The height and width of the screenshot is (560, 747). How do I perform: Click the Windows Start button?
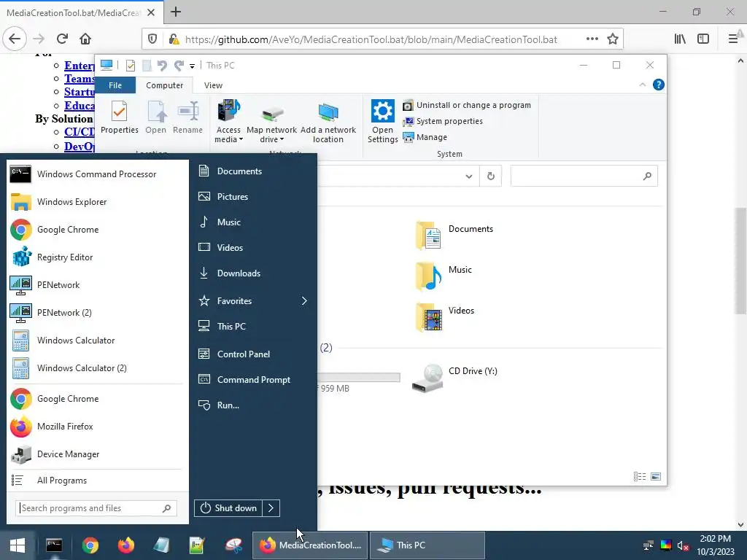coord(18,545)
